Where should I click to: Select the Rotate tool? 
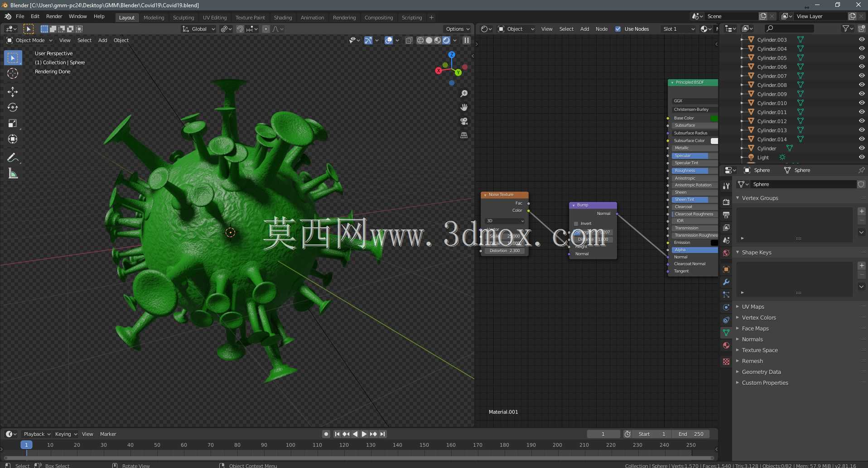click(13, 108)
